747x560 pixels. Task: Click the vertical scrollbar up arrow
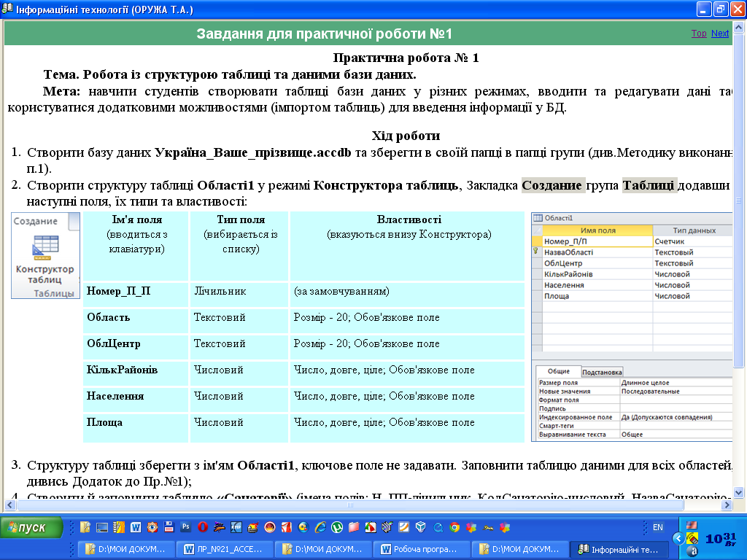pos(738,28)
